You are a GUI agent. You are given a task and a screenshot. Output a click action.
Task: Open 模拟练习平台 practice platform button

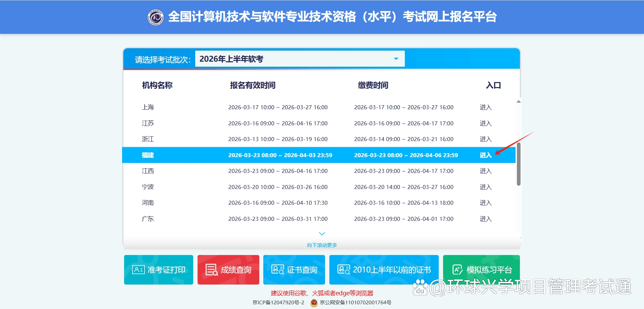481,269
